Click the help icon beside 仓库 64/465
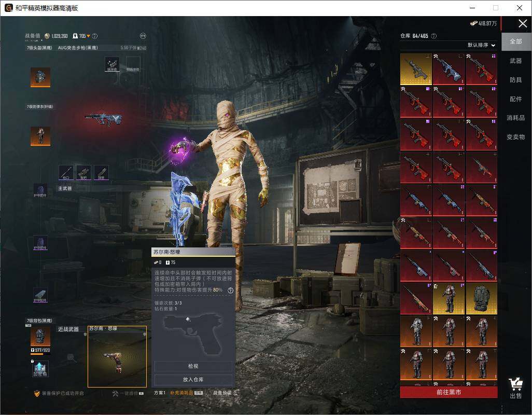Screen dimensions: 532x415 (433, 36)
